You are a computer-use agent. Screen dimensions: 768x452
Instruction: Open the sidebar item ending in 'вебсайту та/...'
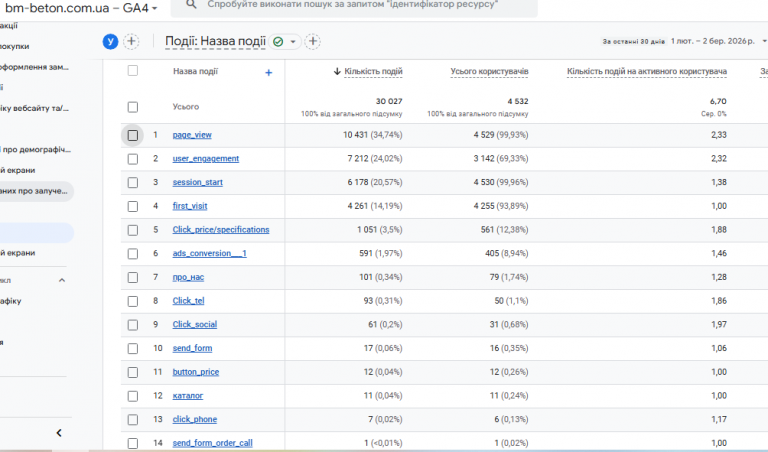point(34,108)
